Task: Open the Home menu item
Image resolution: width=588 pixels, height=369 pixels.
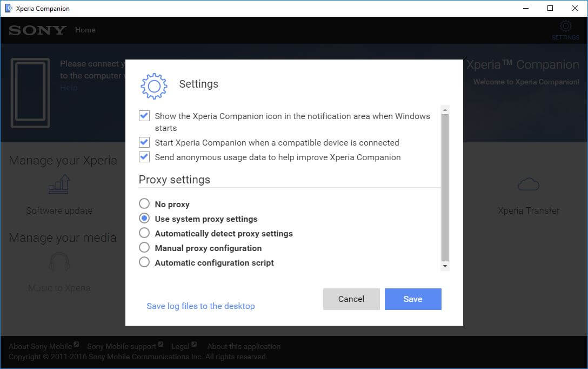Action: point(85,30)
